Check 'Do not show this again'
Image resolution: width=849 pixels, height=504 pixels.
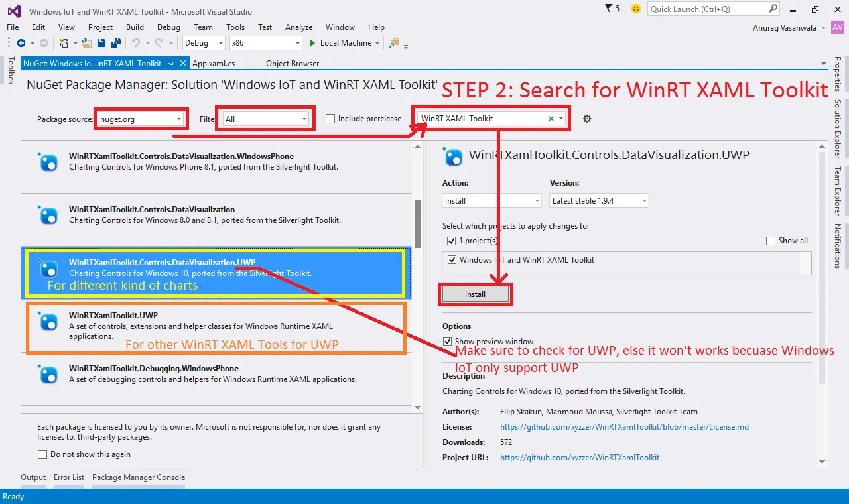42,454
